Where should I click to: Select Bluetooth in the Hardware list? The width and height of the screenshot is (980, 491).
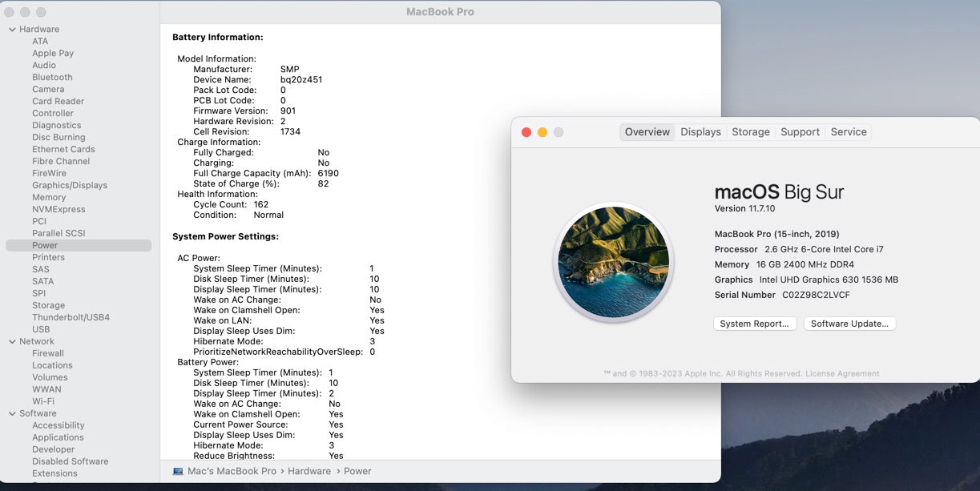coord(52,78)
